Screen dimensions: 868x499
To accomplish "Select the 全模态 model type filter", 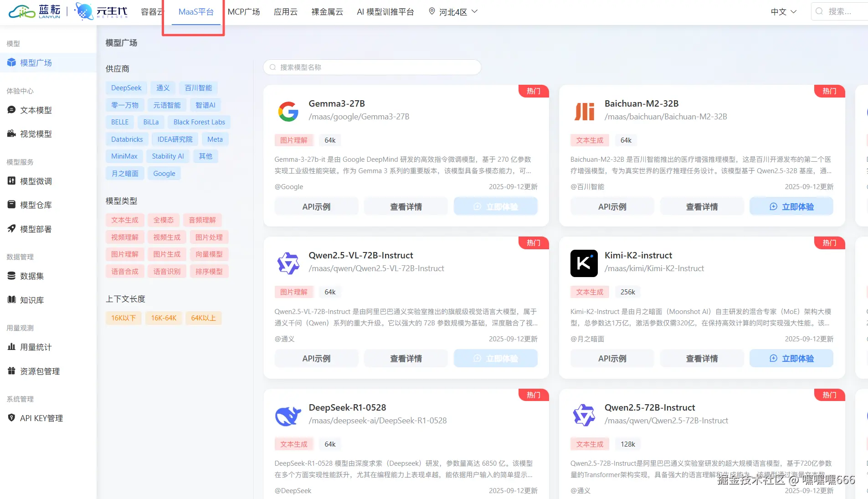I will coord(163,220).
